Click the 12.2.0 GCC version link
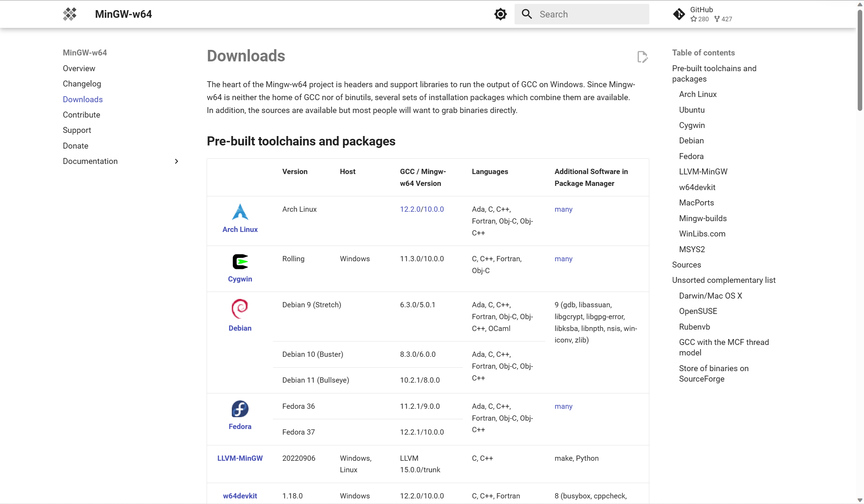Viewport: 864px width, 504px height. 410,209
